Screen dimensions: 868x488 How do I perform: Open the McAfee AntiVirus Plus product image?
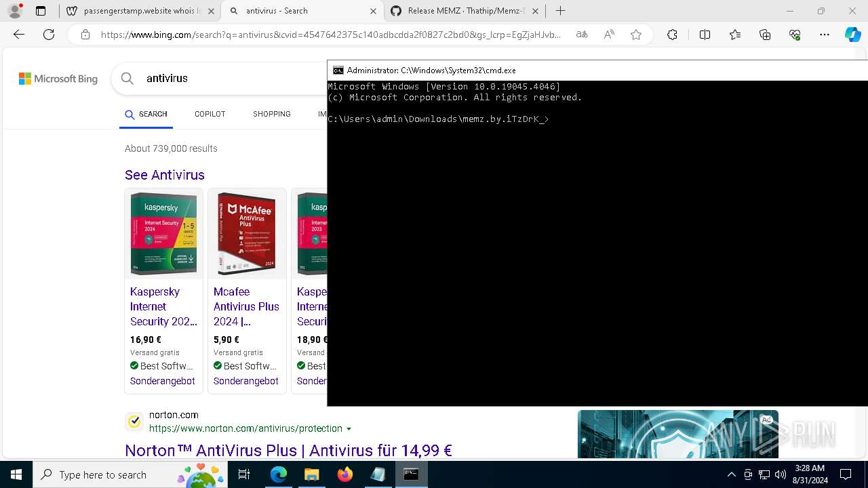247,233
